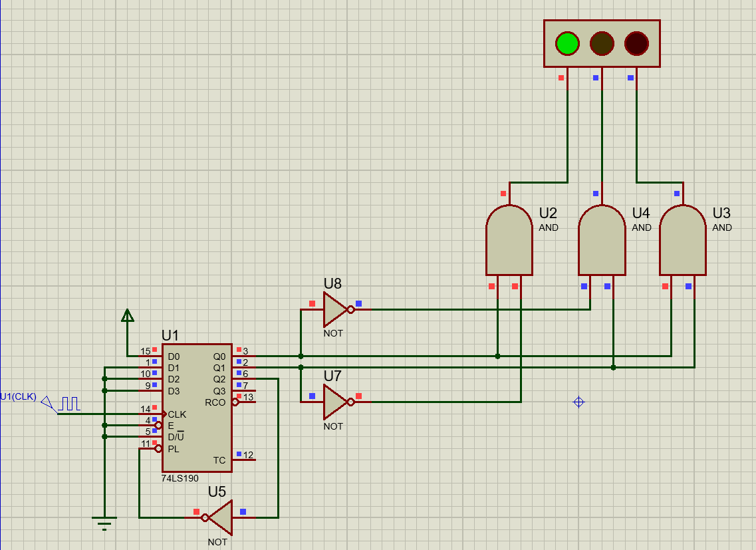756x550 pixels.
Task: Click the Q3 pin 7 on U1
Action: 245,390
